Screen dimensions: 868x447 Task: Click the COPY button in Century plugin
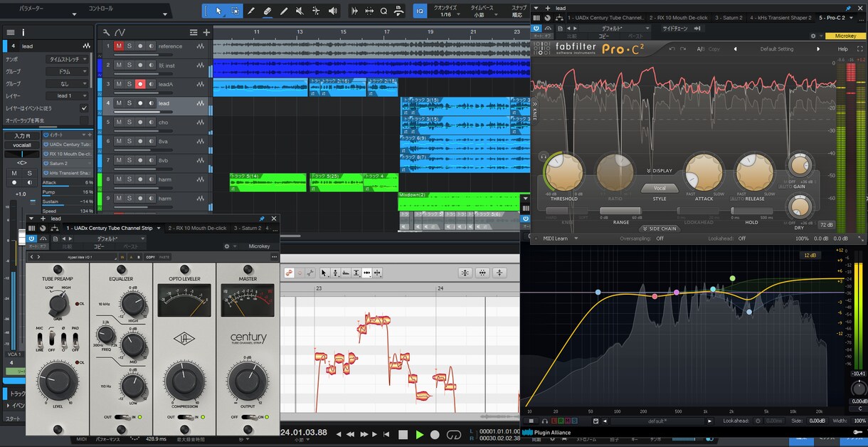150,256
